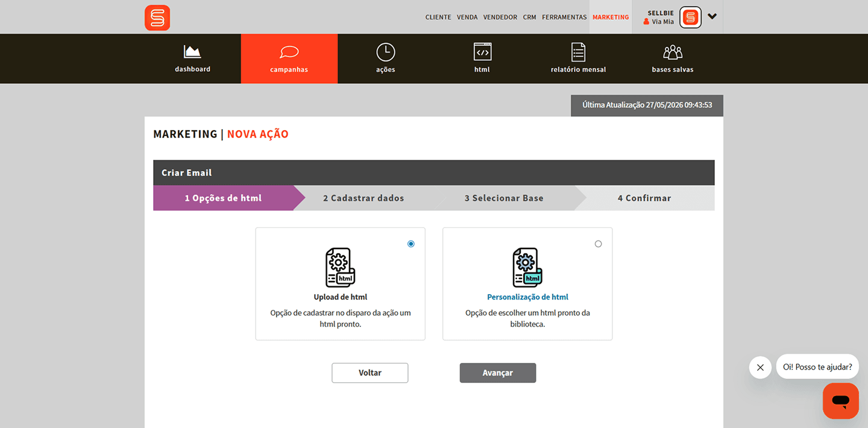
Task: Click the Sellbie logo in the header
Action: (x=157, y=17)
